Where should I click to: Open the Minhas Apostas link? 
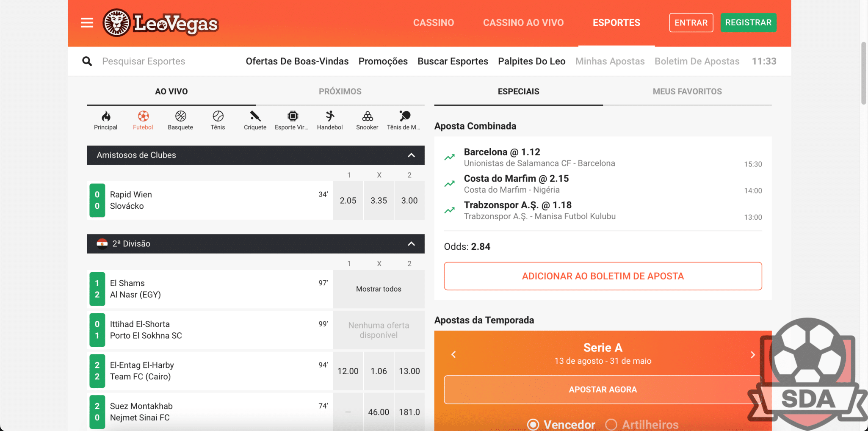point(610,61)
